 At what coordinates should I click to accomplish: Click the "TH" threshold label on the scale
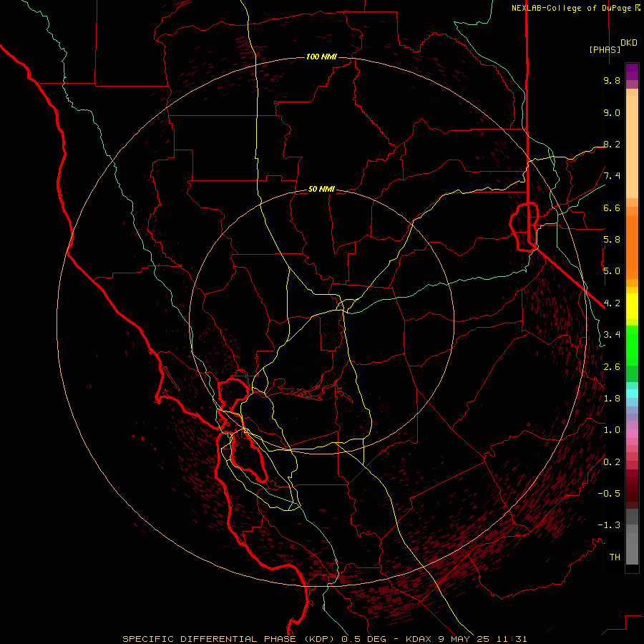point(615,557)
